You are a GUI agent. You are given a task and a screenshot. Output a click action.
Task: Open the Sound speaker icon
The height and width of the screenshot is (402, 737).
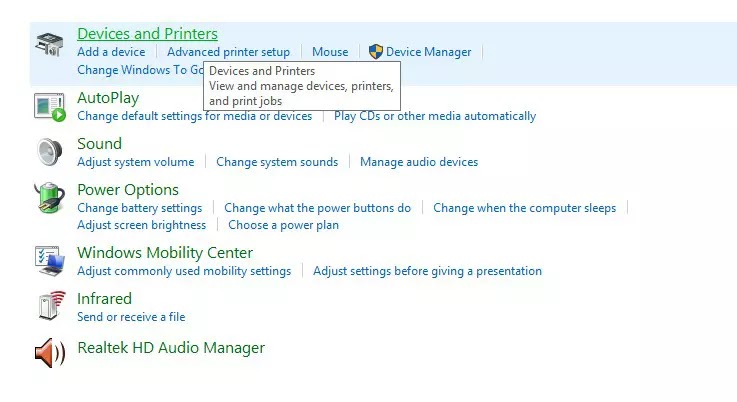[49, 152]
